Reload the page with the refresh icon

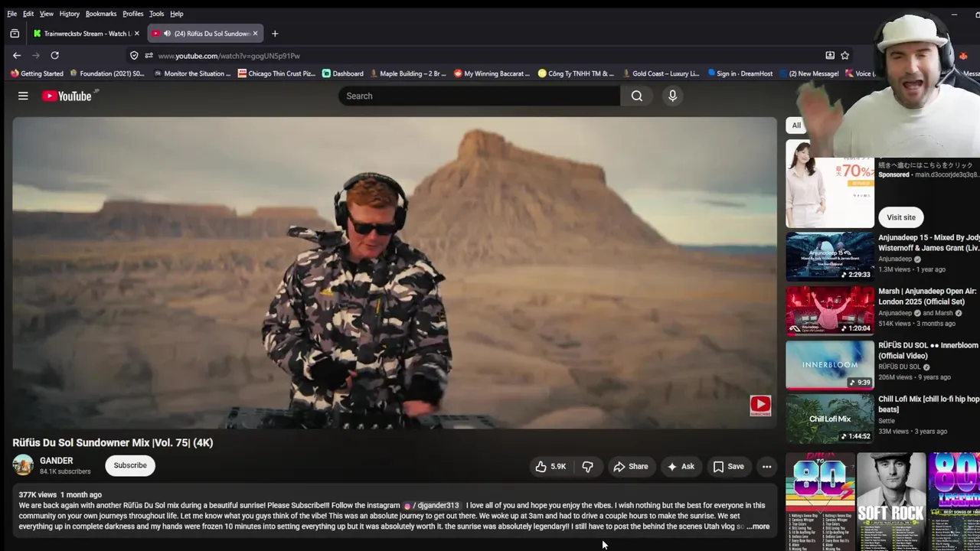[54, 55]
